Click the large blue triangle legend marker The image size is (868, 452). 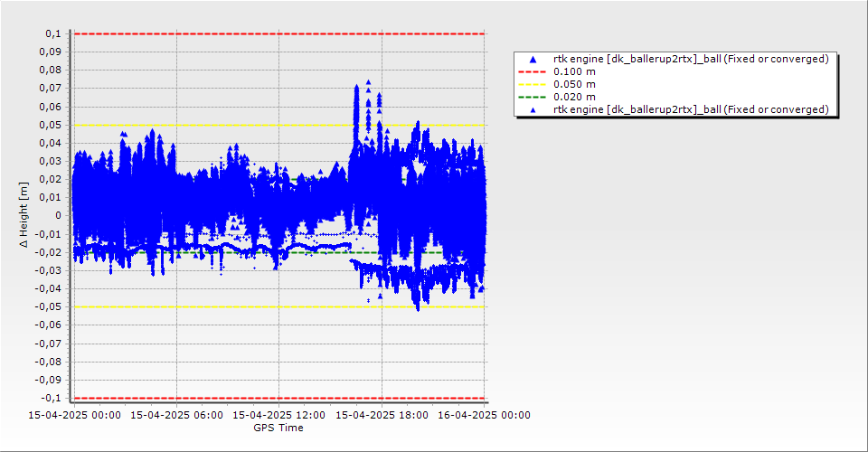[533, 59]
